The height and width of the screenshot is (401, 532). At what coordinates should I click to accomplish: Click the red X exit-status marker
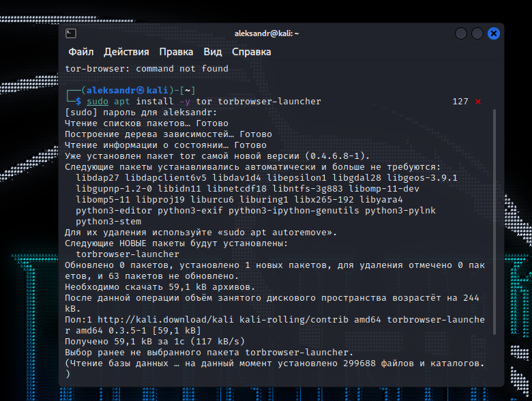477,102
